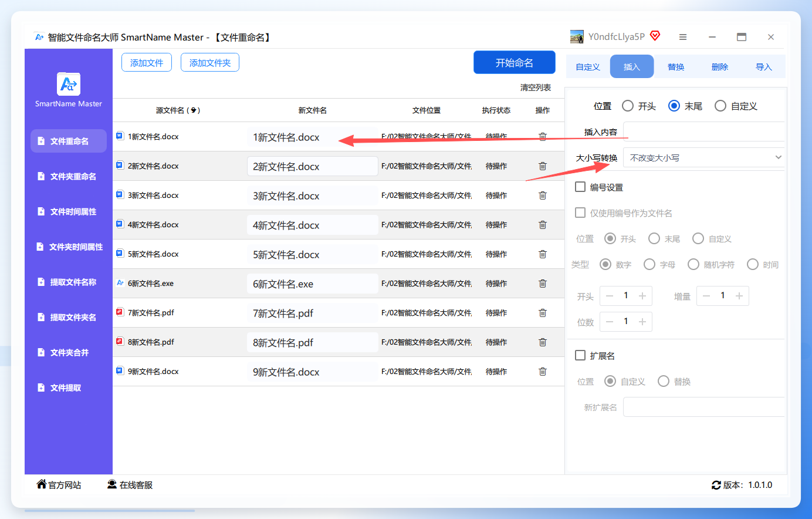The image size is (812, 519).
Task: Select numbering type 时间 radio
Action: click(x=753, y=264)
